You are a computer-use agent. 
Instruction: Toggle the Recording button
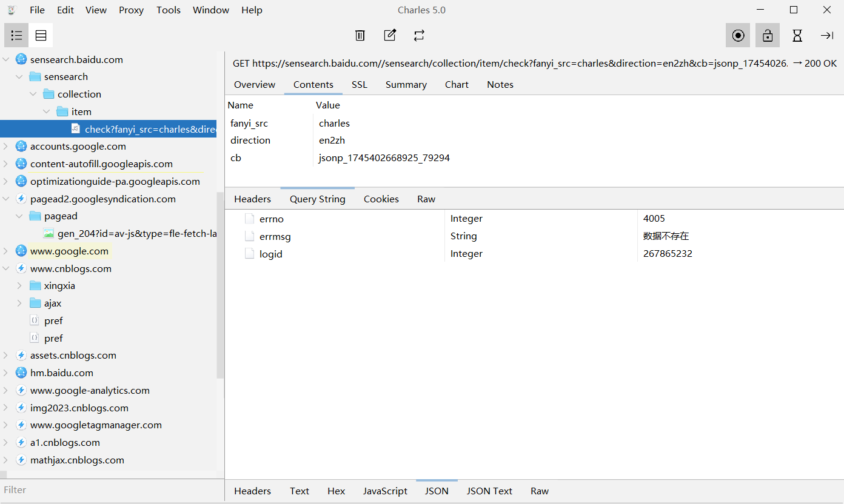pos(738,36)
